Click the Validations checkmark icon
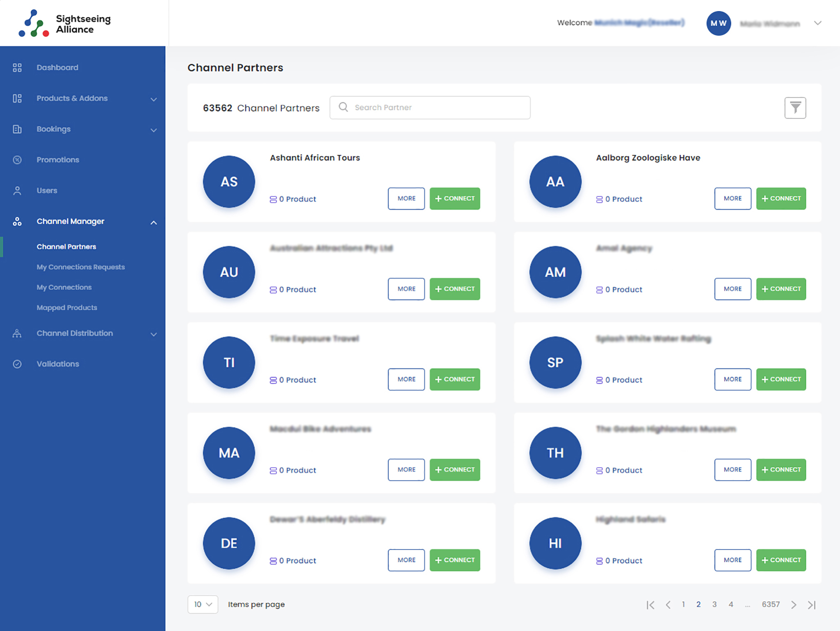840x631 pixels. pyautogui.click(x=17, y=364)
